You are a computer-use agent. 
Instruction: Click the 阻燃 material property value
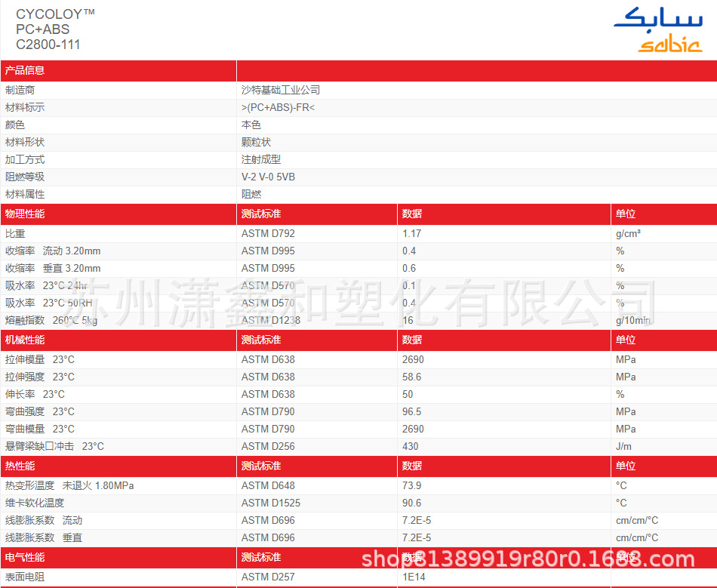251,194
